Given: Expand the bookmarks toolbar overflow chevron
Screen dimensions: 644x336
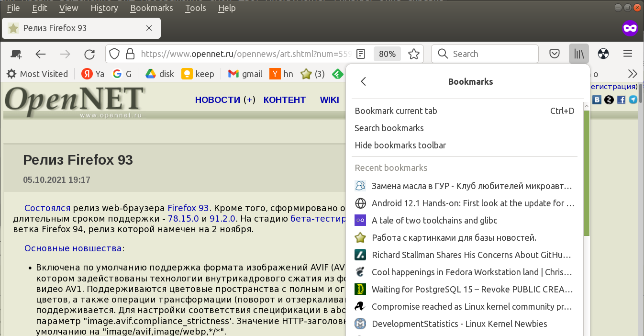Looking at the screenshot, I should pyautogui.click(x=633, y=74).
